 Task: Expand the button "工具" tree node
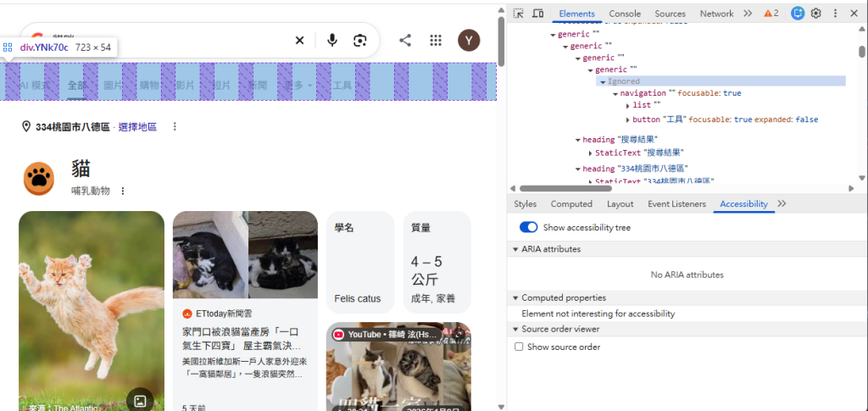coord(628,119)
